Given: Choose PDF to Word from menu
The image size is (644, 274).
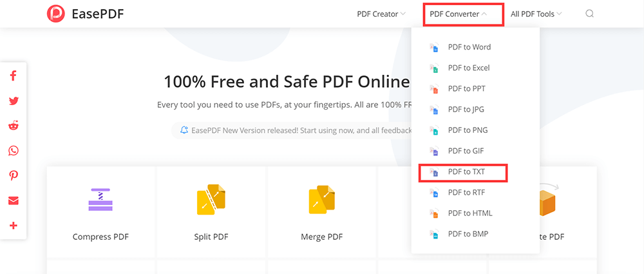Looking at the screenshot, I should [469, 47].
